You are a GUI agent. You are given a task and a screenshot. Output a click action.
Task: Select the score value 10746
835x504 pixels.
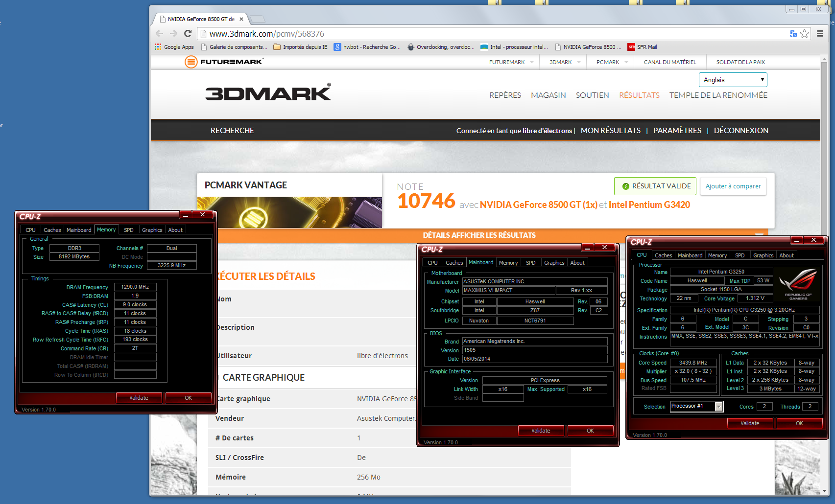[x=426, y=201]
